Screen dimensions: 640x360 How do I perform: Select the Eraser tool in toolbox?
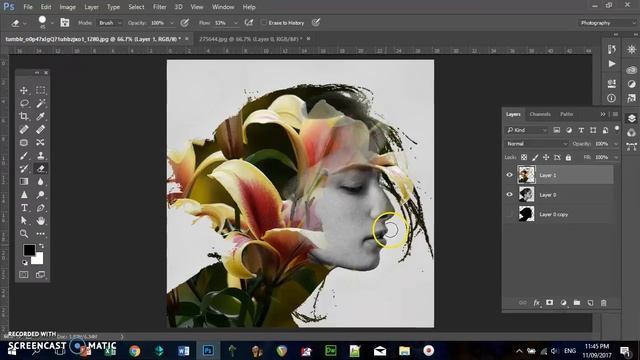click(x=40, y=169)
